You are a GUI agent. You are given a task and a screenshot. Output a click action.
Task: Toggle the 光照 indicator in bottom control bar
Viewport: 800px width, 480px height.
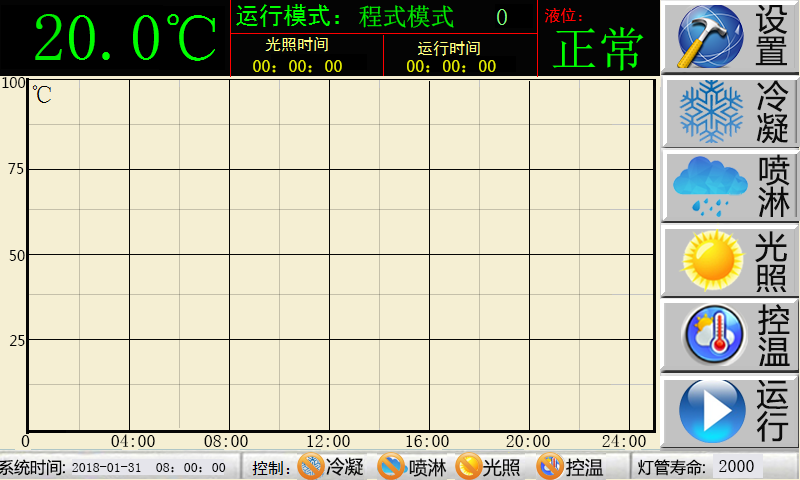tap(468, 466)
